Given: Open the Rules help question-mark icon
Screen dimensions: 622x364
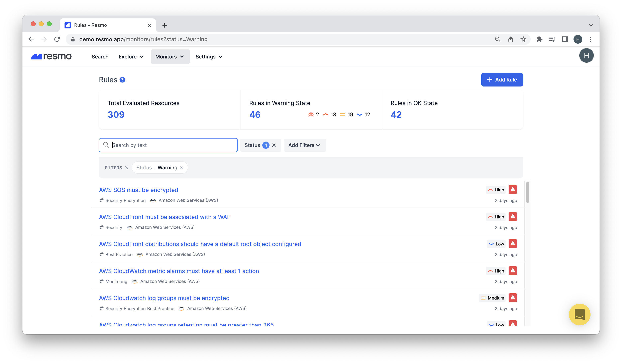Looking at the screenshot, I should pos(122,80).
